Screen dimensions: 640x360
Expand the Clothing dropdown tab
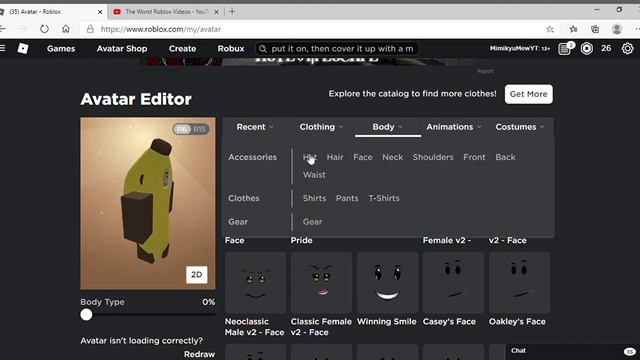click(321, 127)
